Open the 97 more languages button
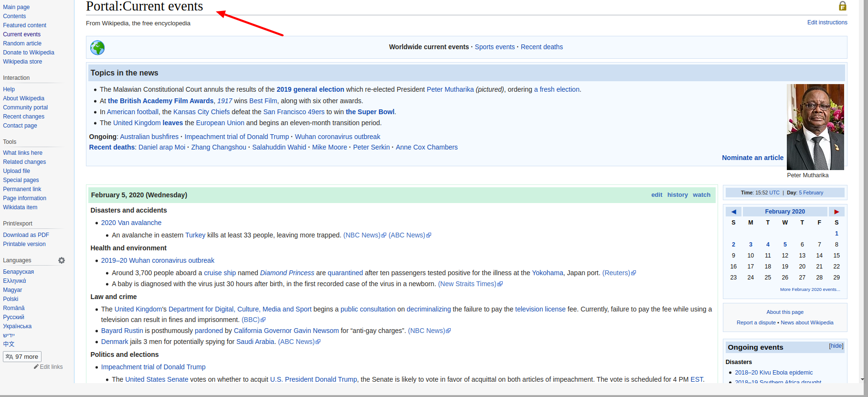868x397 pixels. (x=22, y=356)
